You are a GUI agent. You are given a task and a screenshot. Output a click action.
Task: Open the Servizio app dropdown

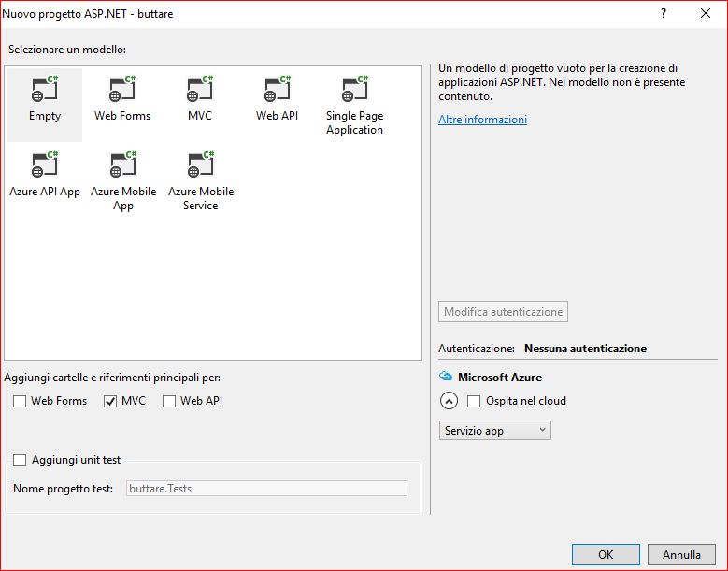pos(495,430)
